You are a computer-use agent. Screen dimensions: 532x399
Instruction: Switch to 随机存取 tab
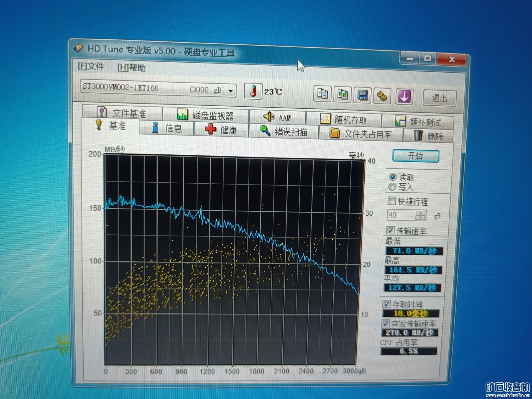coord(344,120)
